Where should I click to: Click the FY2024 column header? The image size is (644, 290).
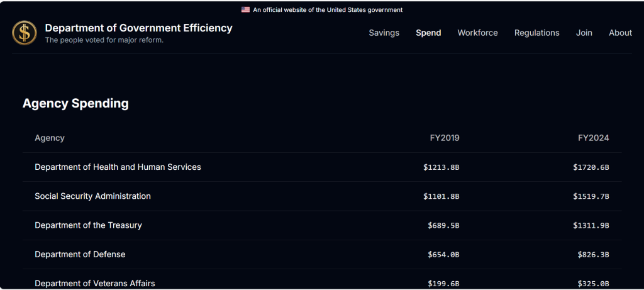[x=594, y=138]
